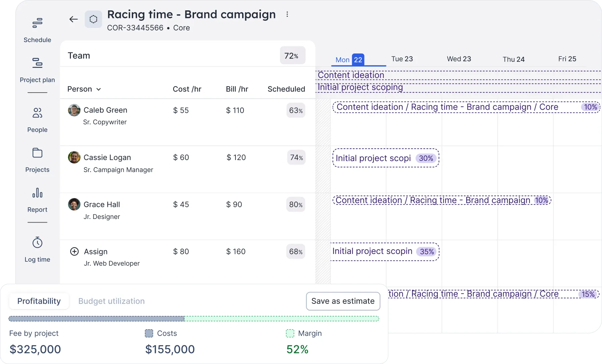
Task: Open the project options kebab menu
Action: 287,14
